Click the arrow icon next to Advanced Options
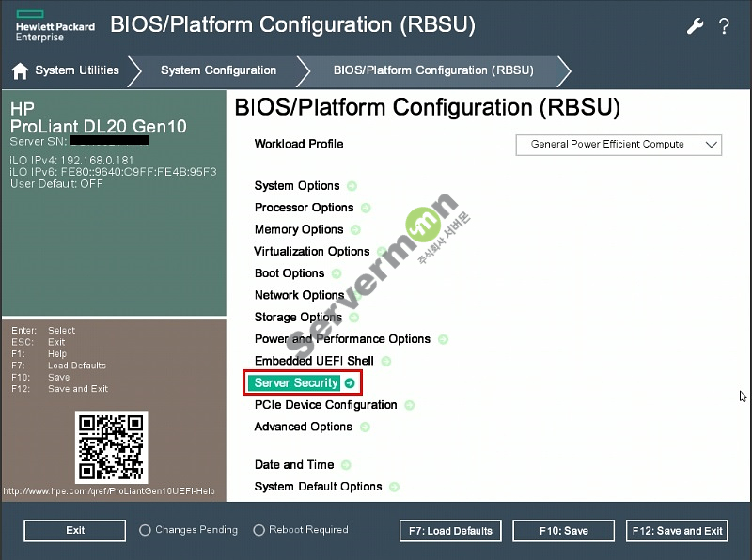 point(365,428)
